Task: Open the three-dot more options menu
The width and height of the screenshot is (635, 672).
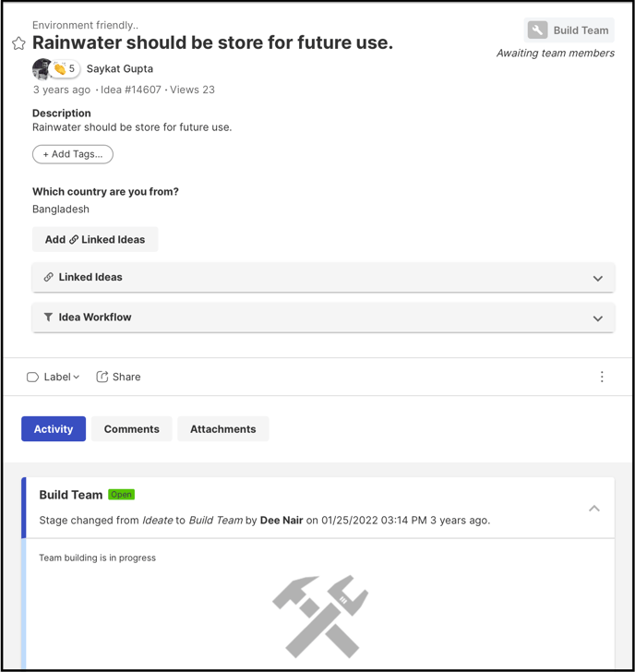Action: pyautogui.click(x=602, y=377)
